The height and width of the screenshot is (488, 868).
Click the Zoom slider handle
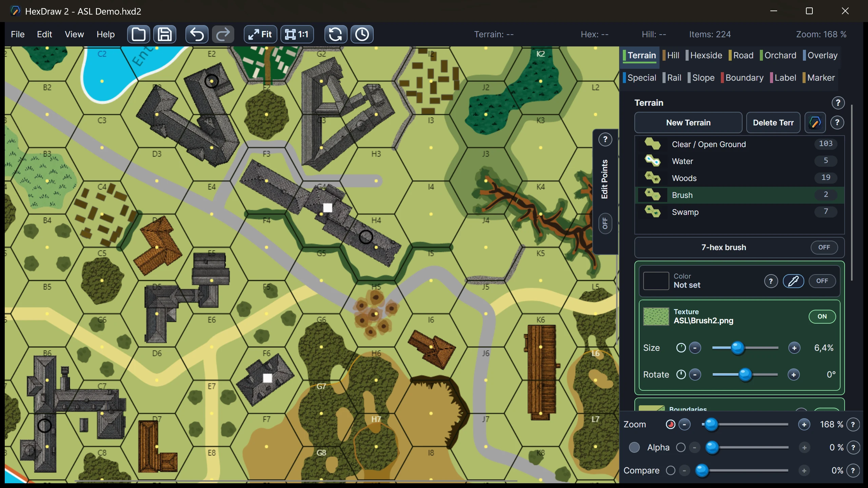(711, 424)
